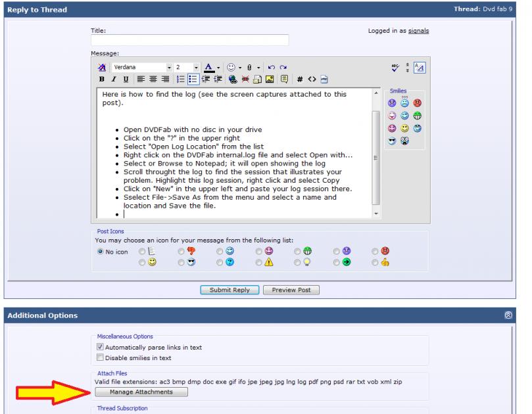
Task: Uncheck Automatically parse links in text
Action: coord(100,347)
